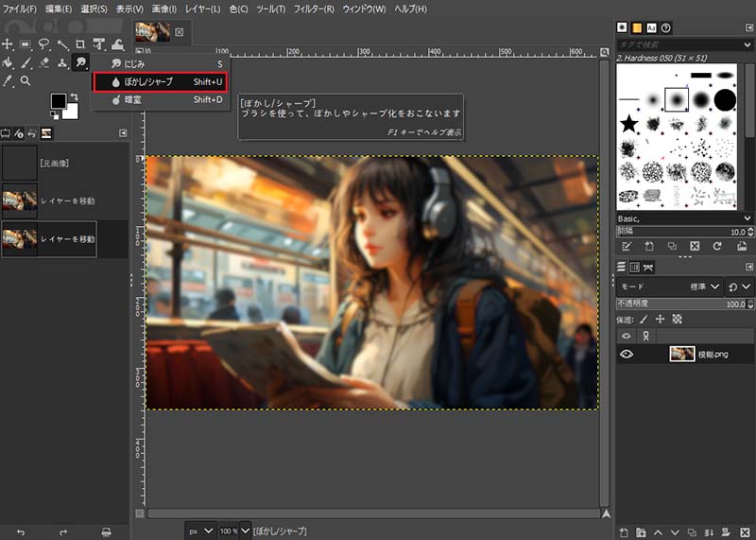This screenshot has width=756, height=540.
Task: Open the ファイル(F) menu
Action: tap(20, 9)
